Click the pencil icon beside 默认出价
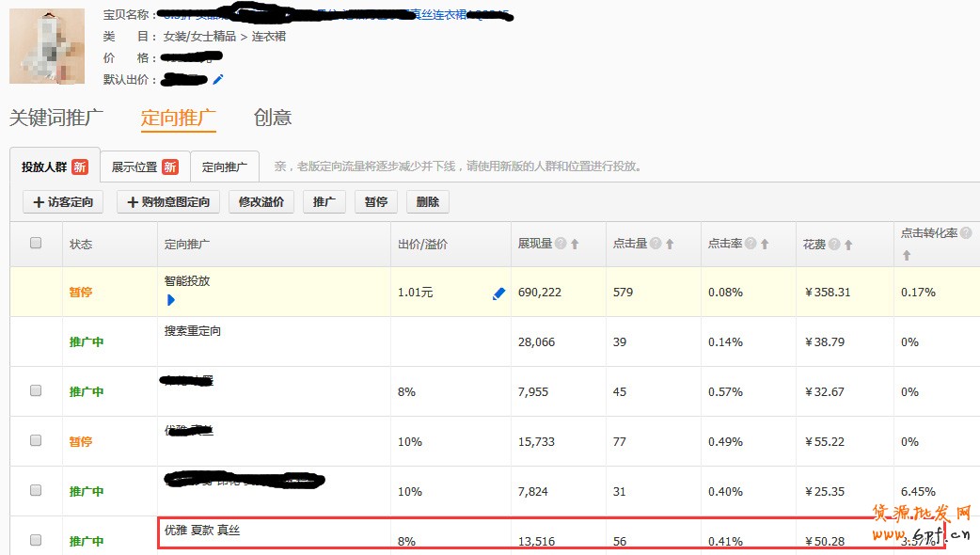Screen dimensions: 980x555 point(218,80)
